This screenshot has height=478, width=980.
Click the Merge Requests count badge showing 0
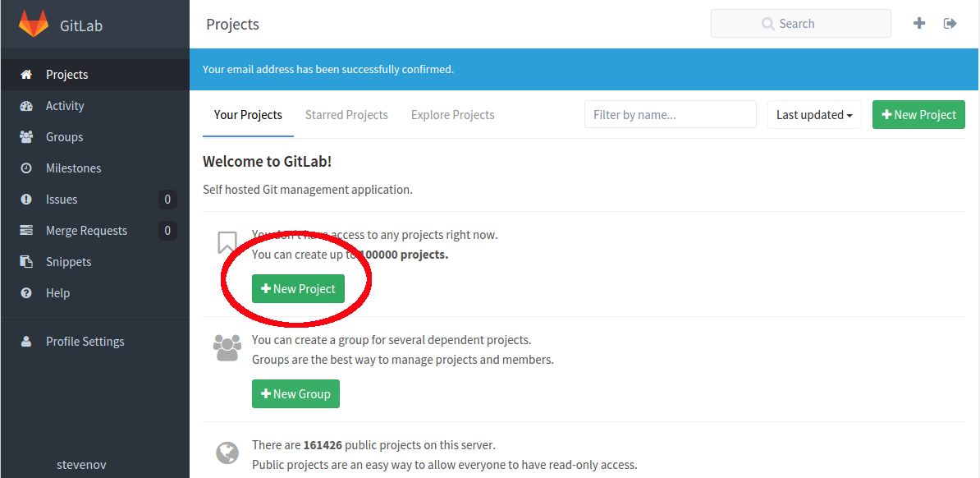(x=167, y=231)
